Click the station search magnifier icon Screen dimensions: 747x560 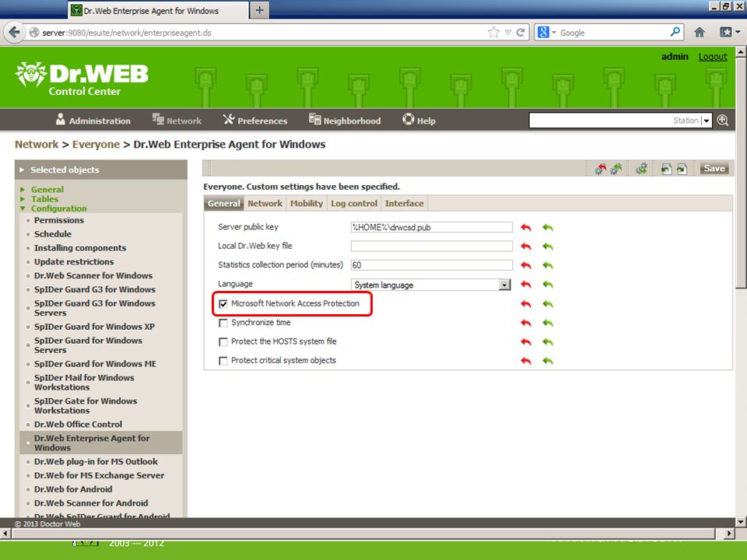(x=723, y=121)
